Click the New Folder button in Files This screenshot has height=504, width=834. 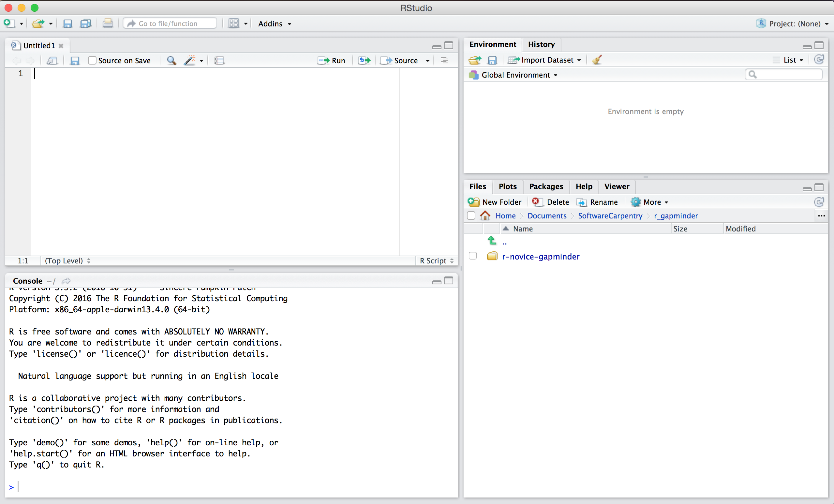(496, 201)
